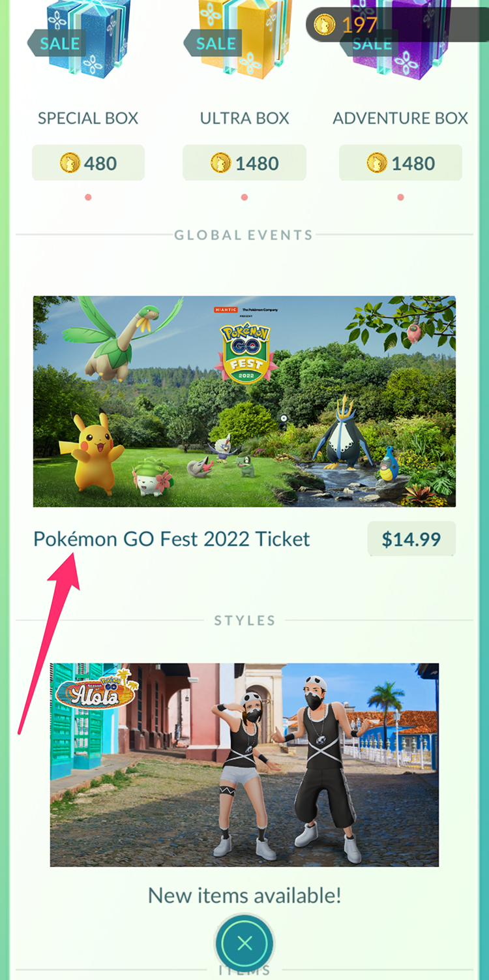
Task: Tap the New items available! text
Action: tap(244, 895)
